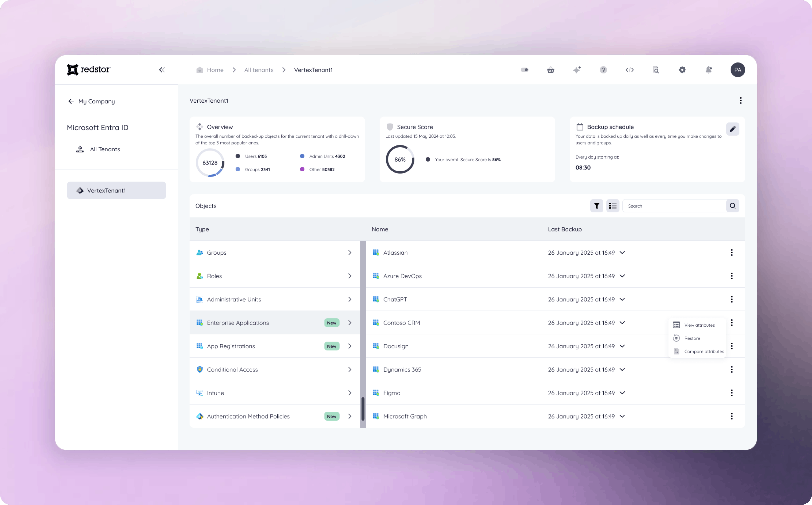This screenshot has width=812, height=505.
Task: Open the settings gear icon
Action: (682, 70)
